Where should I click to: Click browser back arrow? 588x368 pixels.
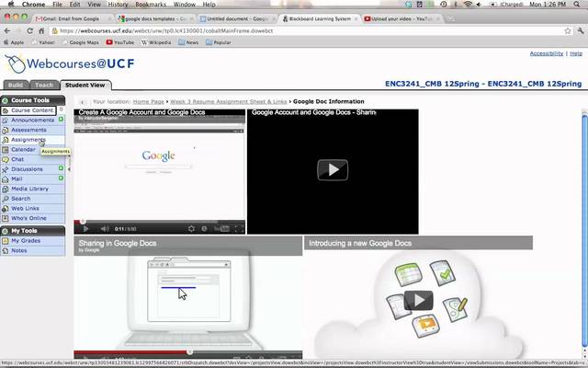[6, 30]
